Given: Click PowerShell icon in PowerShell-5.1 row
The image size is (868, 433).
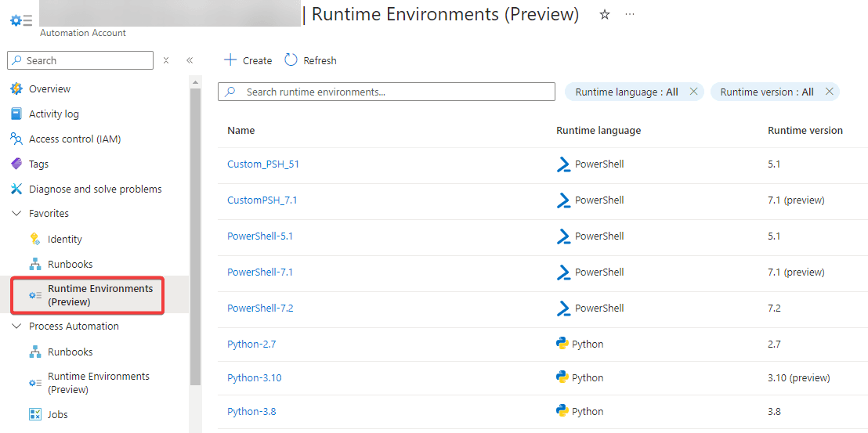Looking at the screenshot, I should 563,236.
